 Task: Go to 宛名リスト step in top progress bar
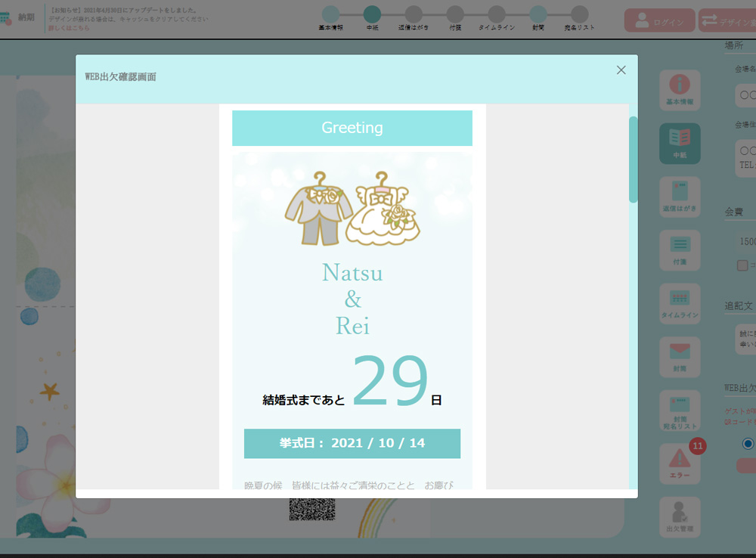click(x=580, y=14)
